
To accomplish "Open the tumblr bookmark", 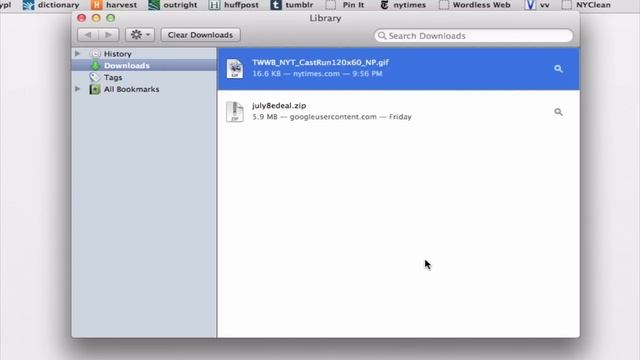I will tap(299, 5).
